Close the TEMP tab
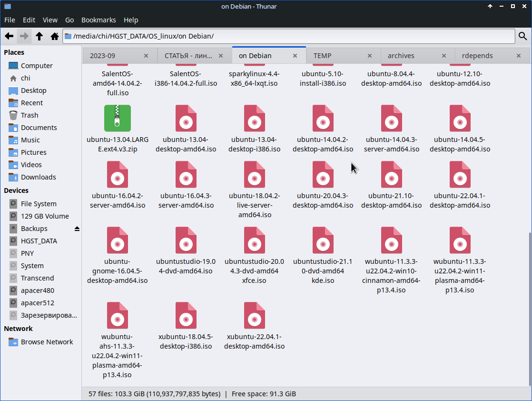This screenshot has height=401, width=532. pos(369,56)
